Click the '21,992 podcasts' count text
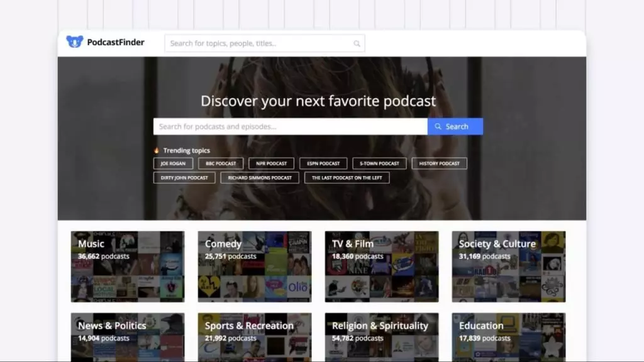Screen dimensions: 644x362 tap(230, 338)
